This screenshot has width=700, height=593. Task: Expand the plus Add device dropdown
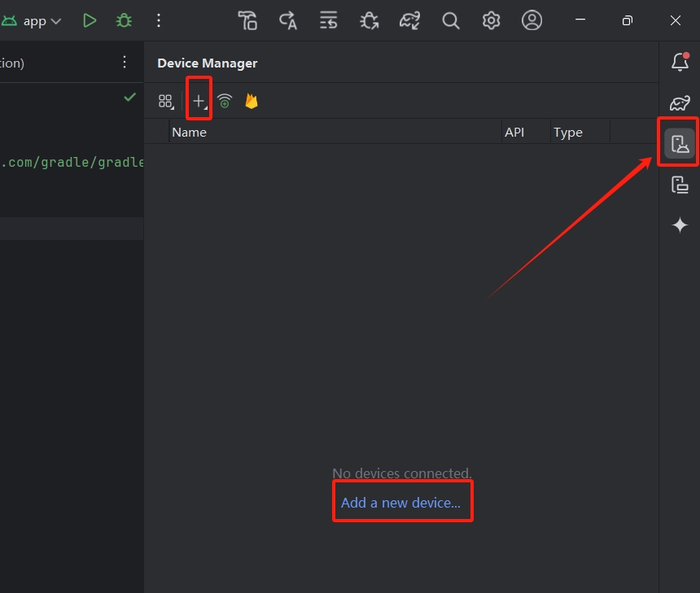pos(199,102)
